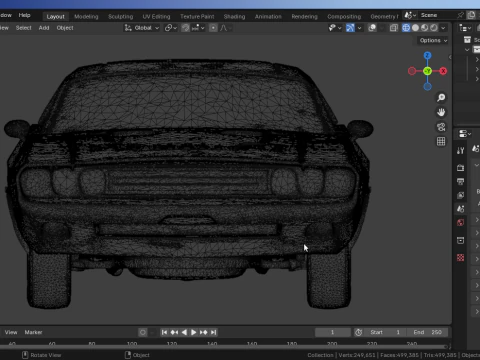The width and height of the screenshot is (480, 360).
Task: Open the Add menu in viewport header
Action: click(44, 28)
